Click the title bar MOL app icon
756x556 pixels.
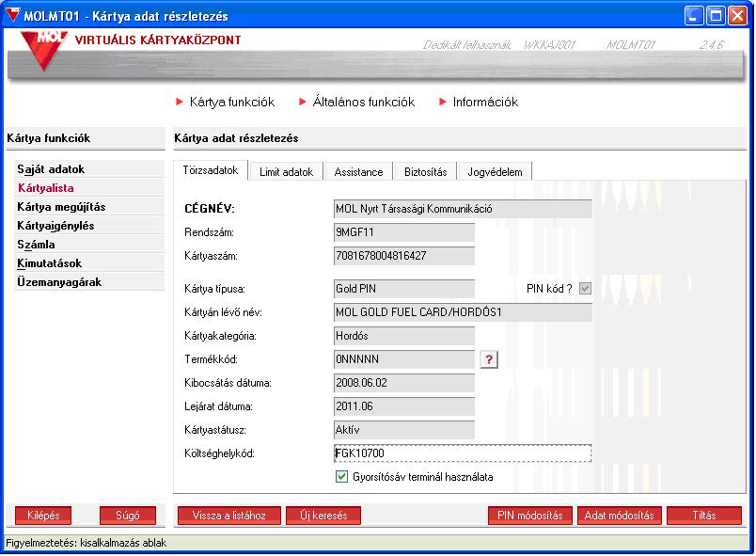12,15
